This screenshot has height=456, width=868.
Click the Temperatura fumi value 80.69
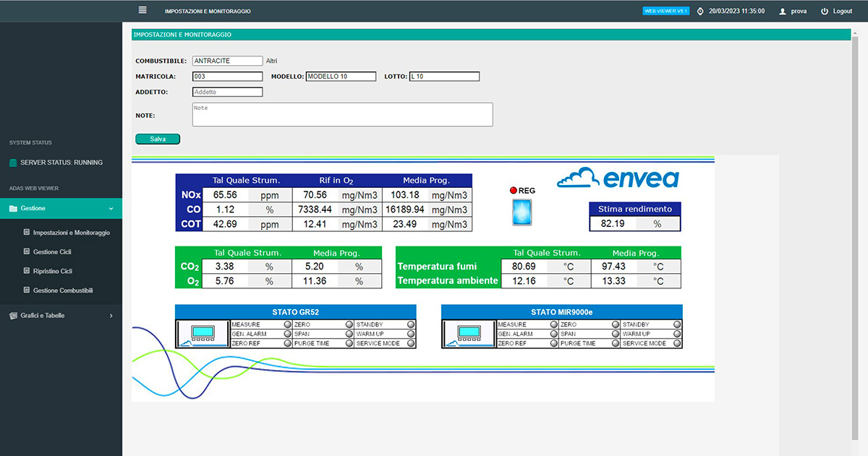point(524,267)
